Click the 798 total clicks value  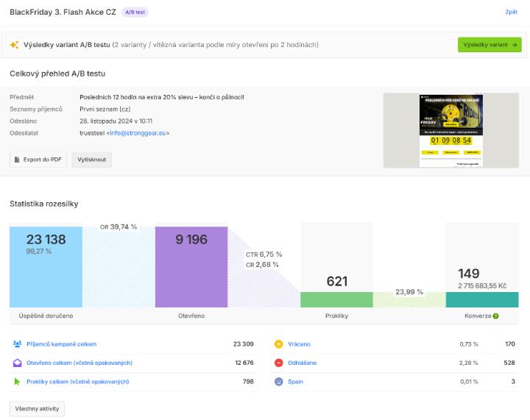(x=248, y=382)
